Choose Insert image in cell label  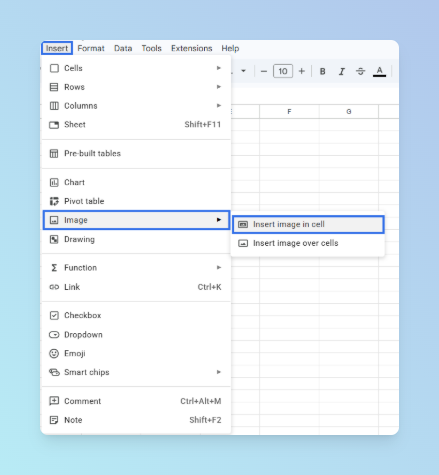(289, 224)
